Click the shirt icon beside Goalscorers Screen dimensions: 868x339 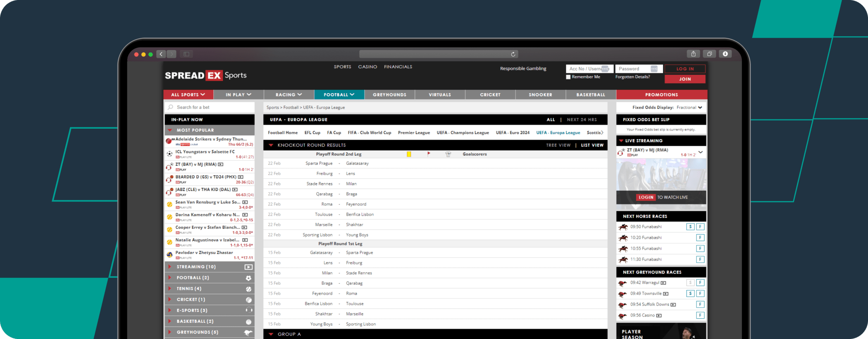click(448, 154)
